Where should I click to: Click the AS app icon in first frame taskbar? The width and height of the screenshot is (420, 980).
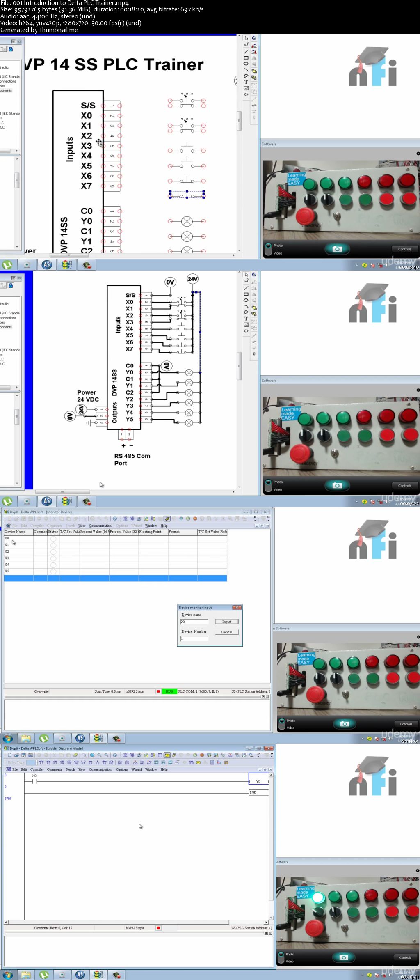coord(47,265)
